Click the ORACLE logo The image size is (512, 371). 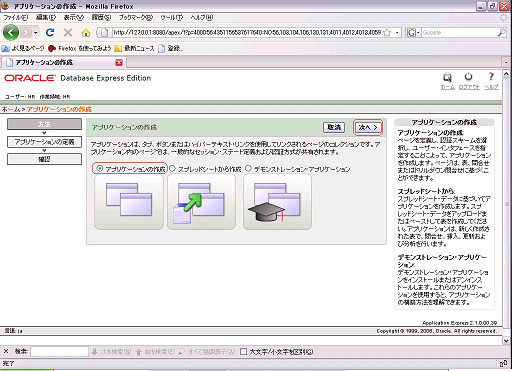30,78
